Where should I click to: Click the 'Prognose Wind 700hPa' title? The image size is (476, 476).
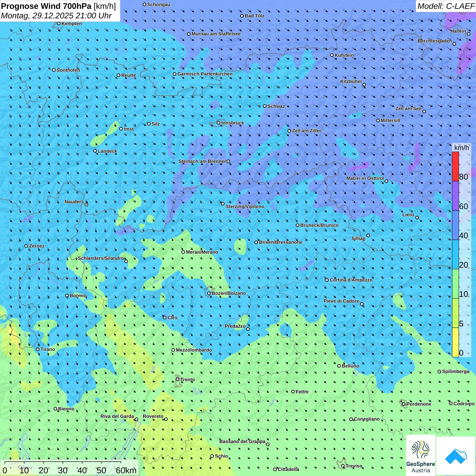(x=47, y=6)
